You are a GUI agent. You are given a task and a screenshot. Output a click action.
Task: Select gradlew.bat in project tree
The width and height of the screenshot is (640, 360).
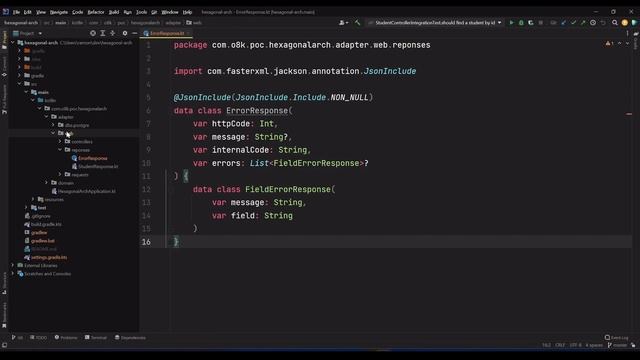pos(42,241)
